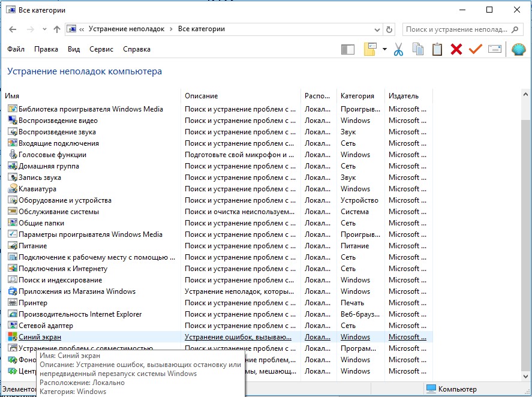532x397 pixels.
Task: Select Домашняя группа icon
Action: pyautogui.click(x=13, y=166)
